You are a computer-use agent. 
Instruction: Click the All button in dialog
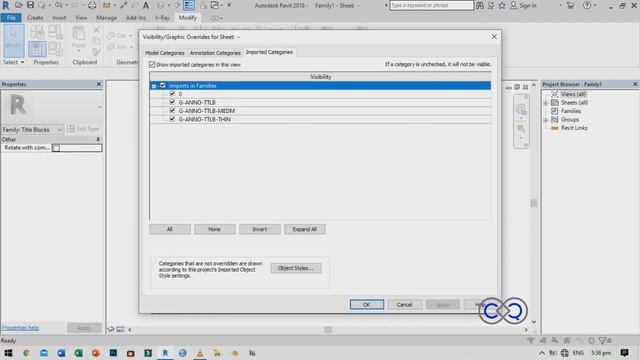[x=170, y=229]
